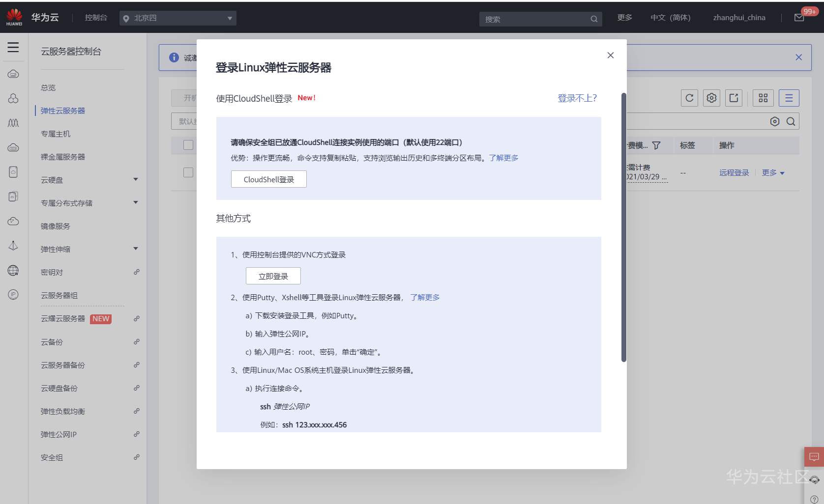
Task: Go to 总览 in sidebar
Action: tap(48, 88)
